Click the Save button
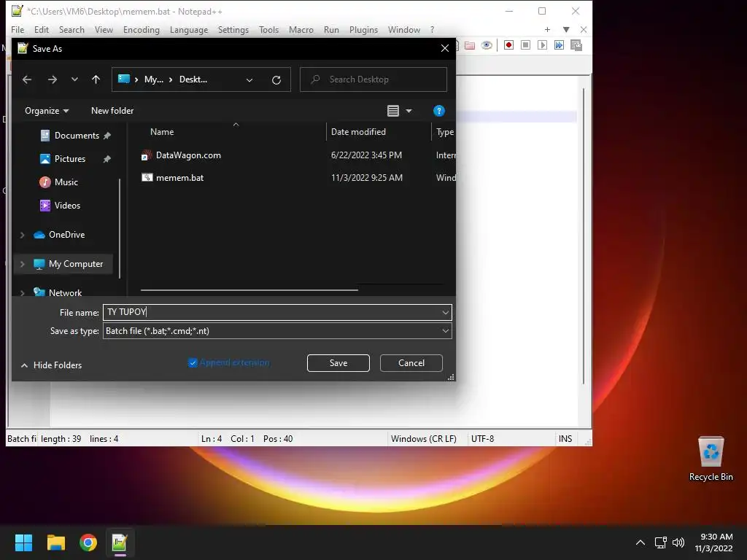747x560 pixels. coord(338,363)
